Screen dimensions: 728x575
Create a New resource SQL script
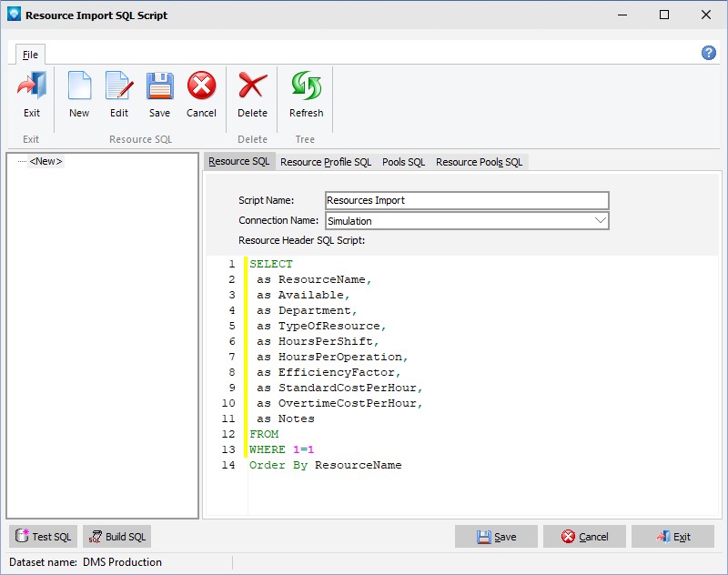coord(79,95)
